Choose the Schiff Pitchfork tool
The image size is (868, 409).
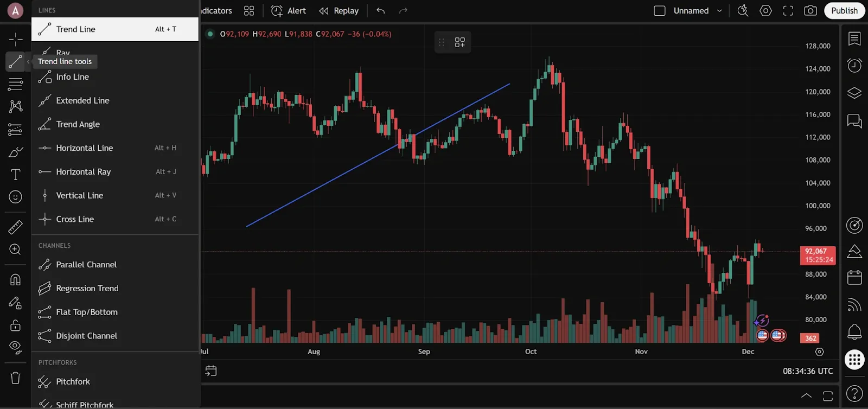pos(115,404)
